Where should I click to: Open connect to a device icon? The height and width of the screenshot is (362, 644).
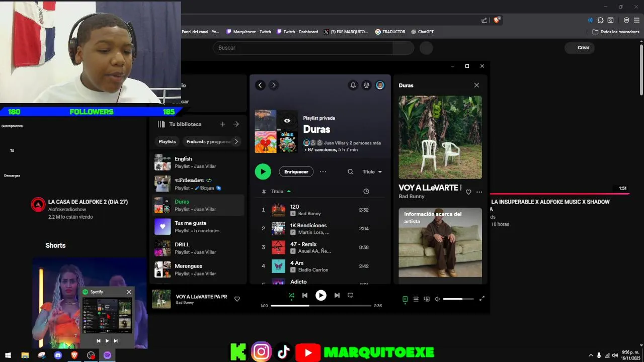coord(427,299)
